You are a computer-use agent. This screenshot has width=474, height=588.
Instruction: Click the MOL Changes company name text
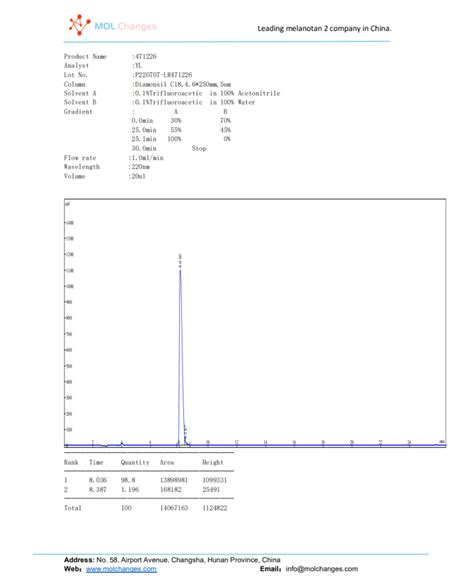(125, 26)
